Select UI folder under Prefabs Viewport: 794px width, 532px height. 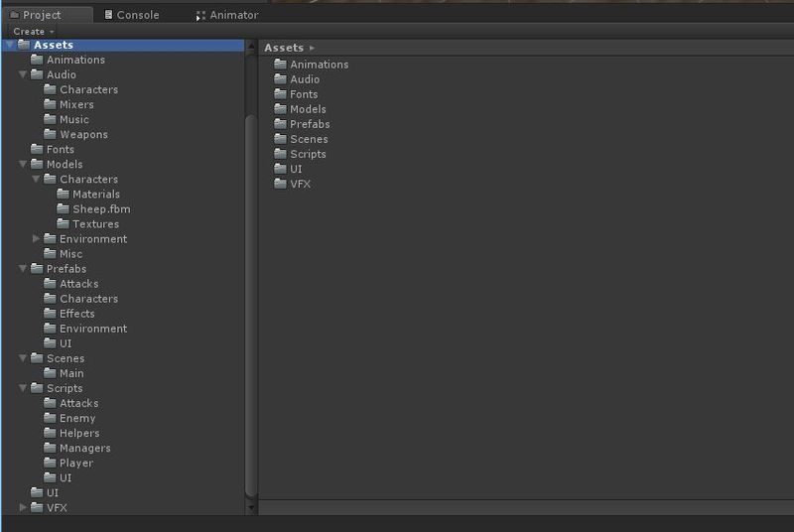[66, 343]
